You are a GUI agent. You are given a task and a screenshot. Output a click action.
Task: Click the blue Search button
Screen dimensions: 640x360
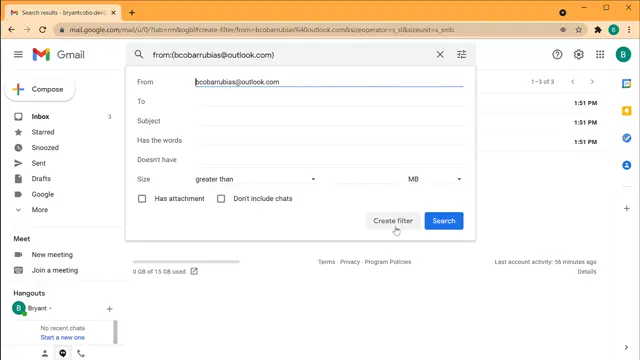pyautogui.click(x=444, y=221)
